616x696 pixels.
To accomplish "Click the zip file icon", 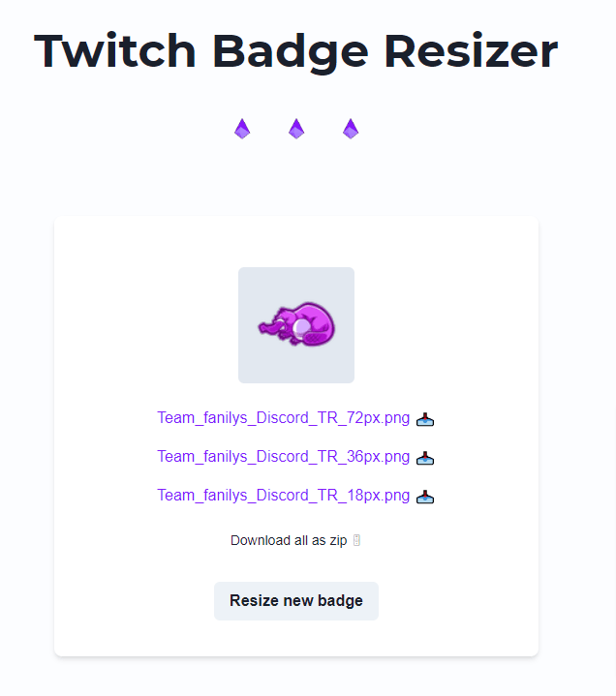I will coord(356,540).
